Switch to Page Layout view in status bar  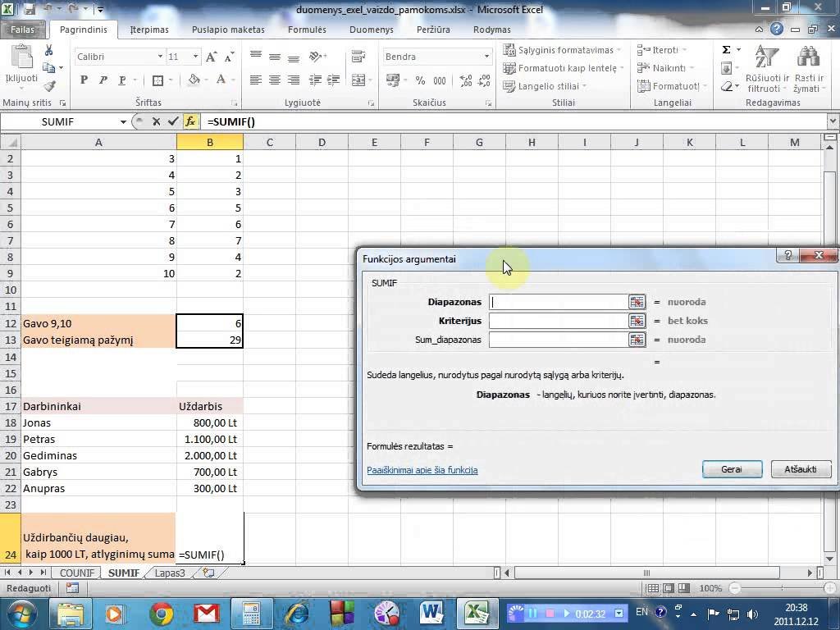[x=668, y=588]
